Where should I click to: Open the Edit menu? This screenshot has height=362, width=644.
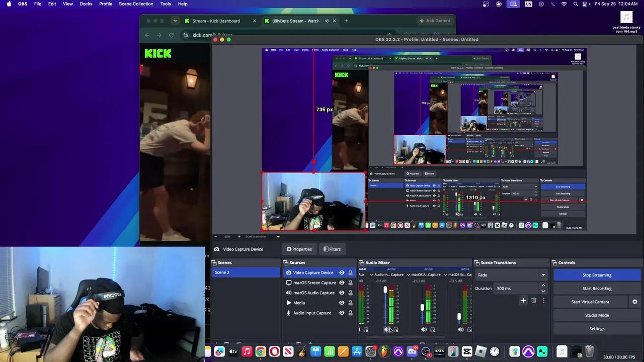[x=52, y=4]
